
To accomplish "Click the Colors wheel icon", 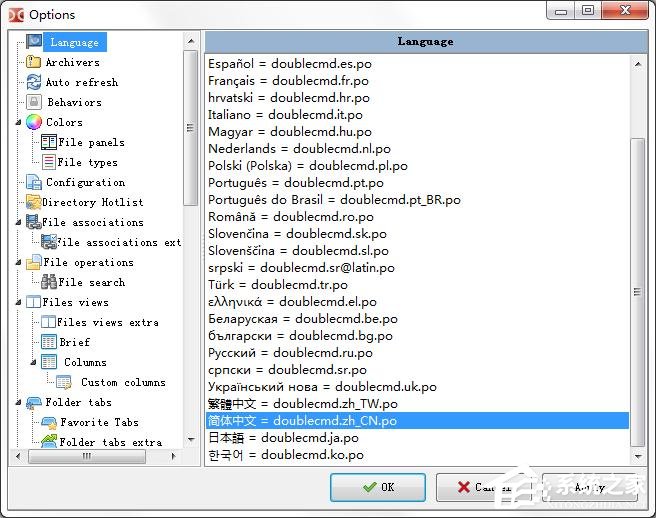I will tap(33, 122).
